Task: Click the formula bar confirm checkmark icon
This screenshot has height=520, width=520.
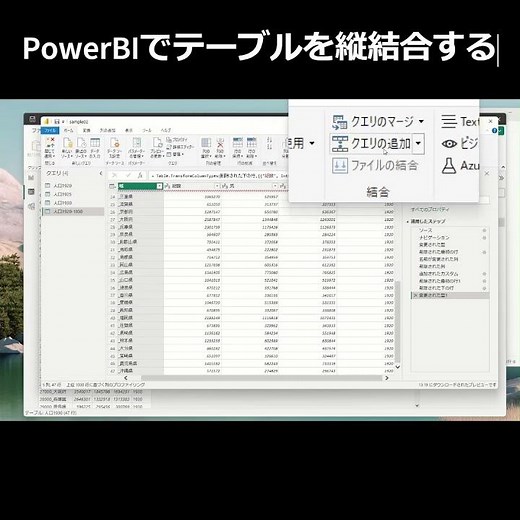Action: tap(128, 175)
